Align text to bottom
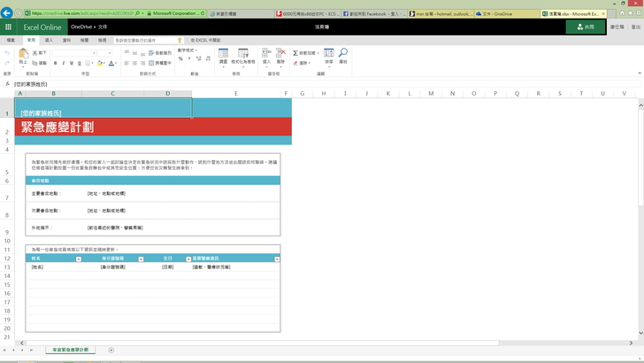Screen dimensions: 644x363 (x=142, y=52)
